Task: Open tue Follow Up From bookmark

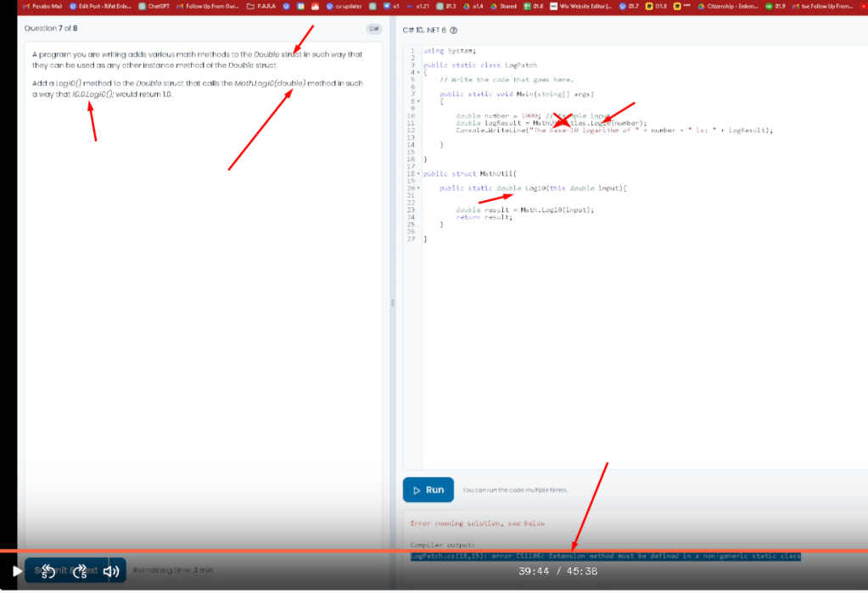Action: [823, 6]
